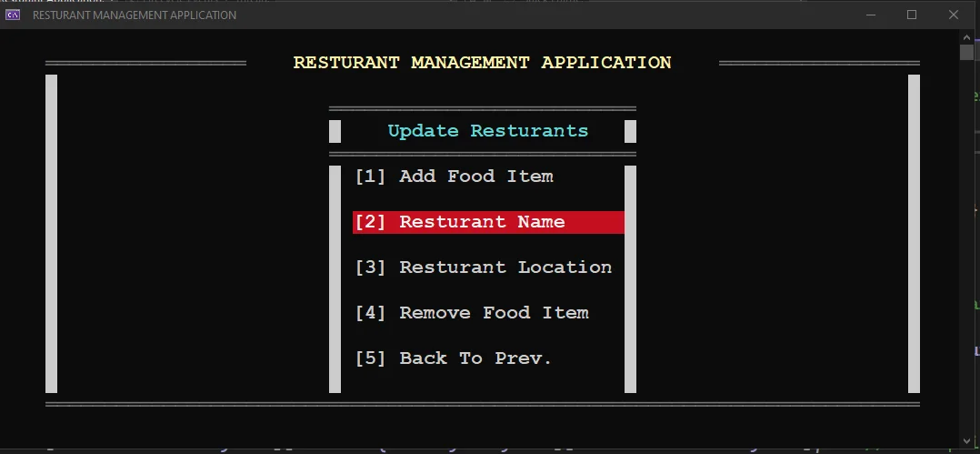Viewport: 980px width, 454px height.
Task: Select the Resturant Location menu entry
Action: 483,267
